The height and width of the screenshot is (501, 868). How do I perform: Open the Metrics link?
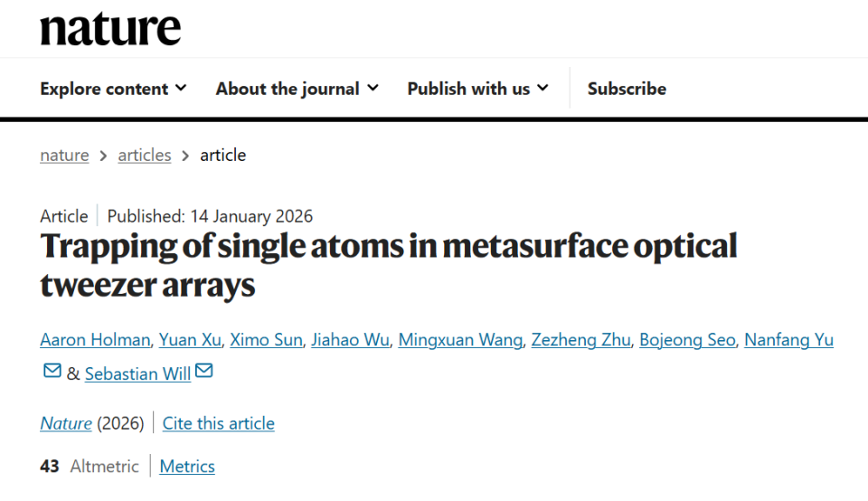(x=187, y=467)
